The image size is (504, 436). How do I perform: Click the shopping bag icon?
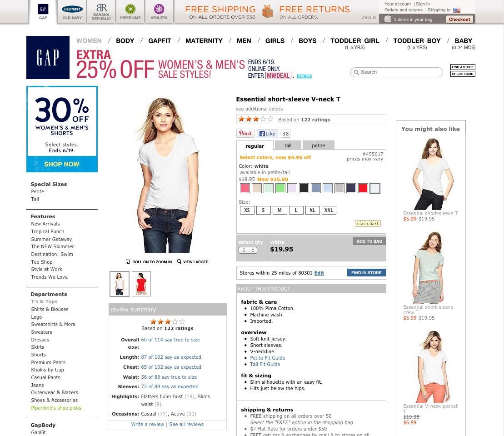[388, 19]
